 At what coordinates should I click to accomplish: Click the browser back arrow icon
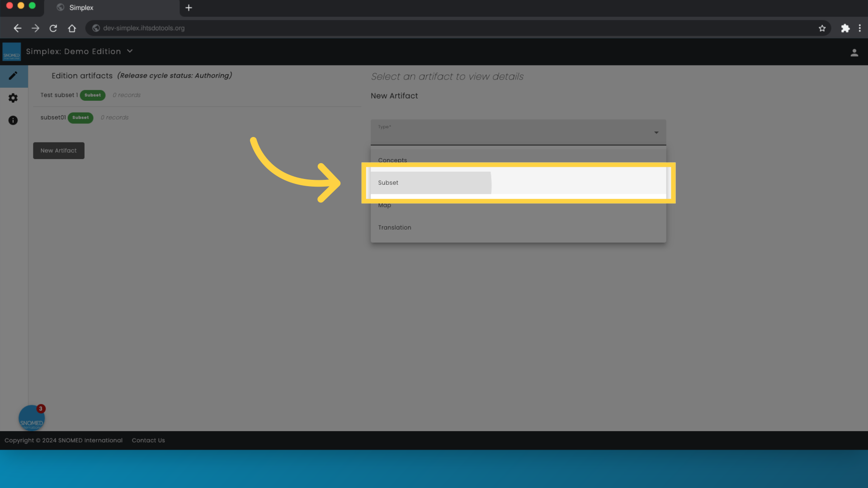[x=16, y=28]
